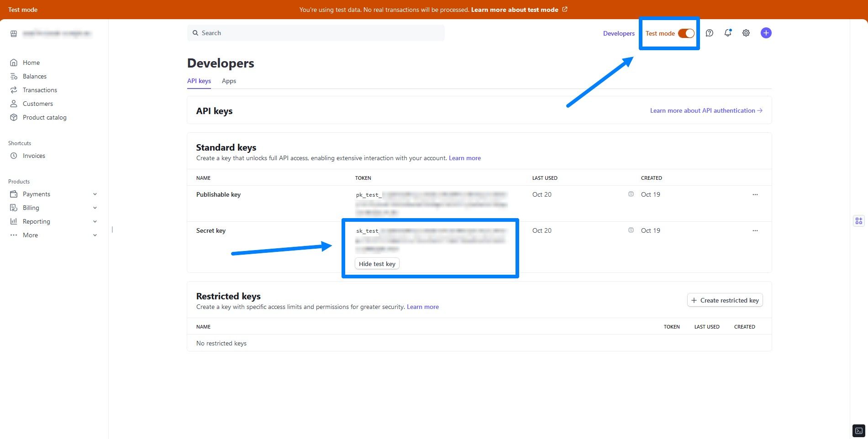
Task: Click the sk_test secret token
Action: [x=431, y=240]
